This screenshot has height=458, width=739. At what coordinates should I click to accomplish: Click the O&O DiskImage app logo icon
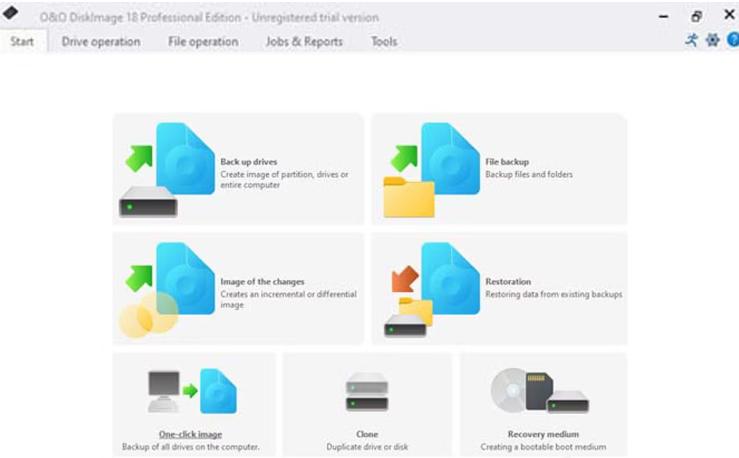[x=10, y=13]
